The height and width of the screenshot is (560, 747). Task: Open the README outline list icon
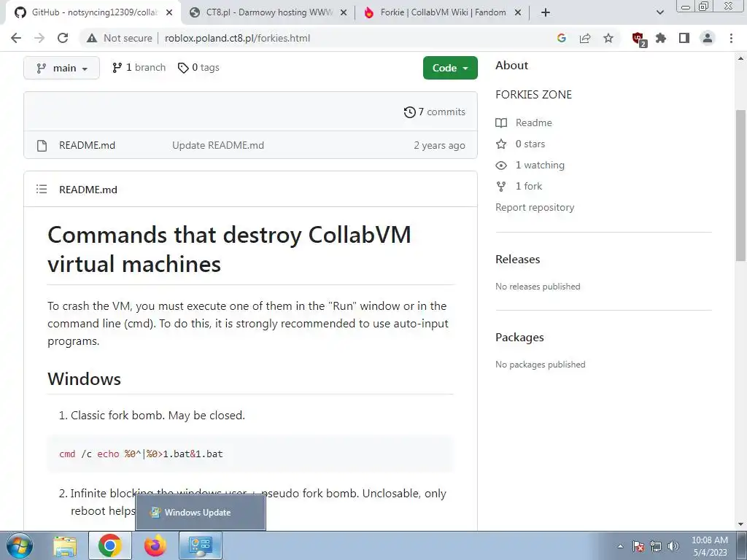pos(42,189)
